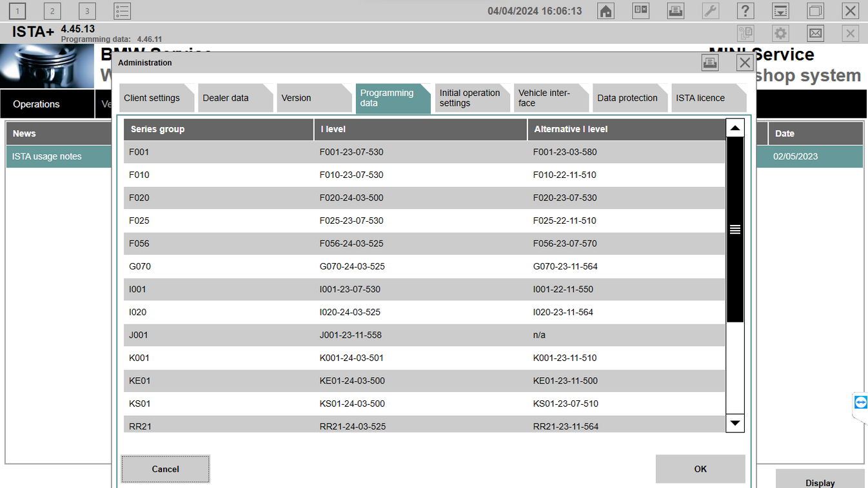Screen dimensions: 868x488
Task: Click the Display button at bottom right
Action: tap(820, 482)
